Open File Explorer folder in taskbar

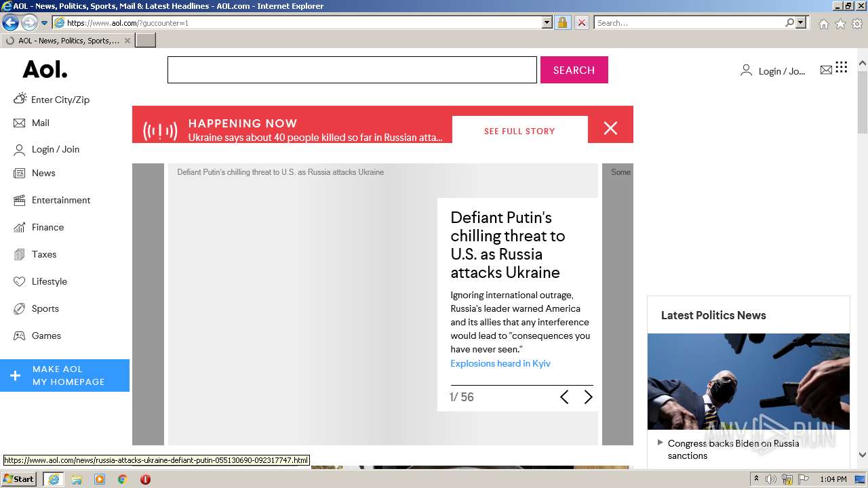77,479
